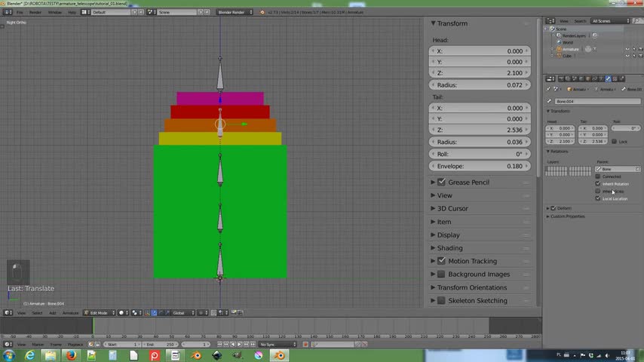
Task: Toggle the Motion Tracking checkbox
Action: [441, 261]
